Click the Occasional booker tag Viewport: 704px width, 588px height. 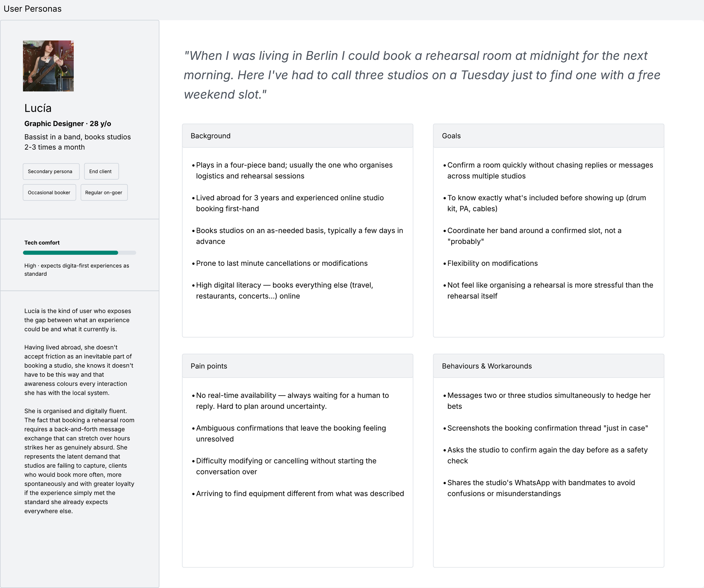[x=49, y=192]
